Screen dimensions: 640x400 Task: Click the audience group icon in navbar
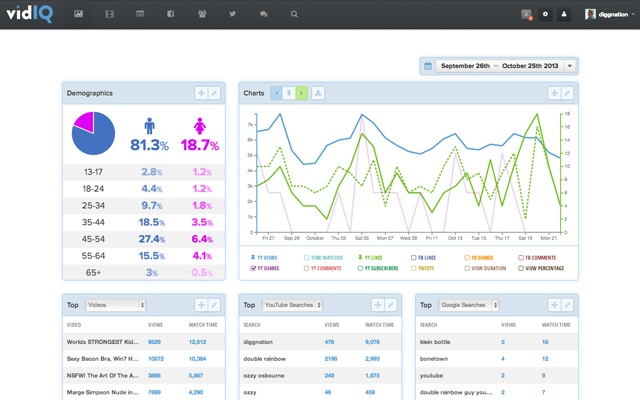[201, 14]
